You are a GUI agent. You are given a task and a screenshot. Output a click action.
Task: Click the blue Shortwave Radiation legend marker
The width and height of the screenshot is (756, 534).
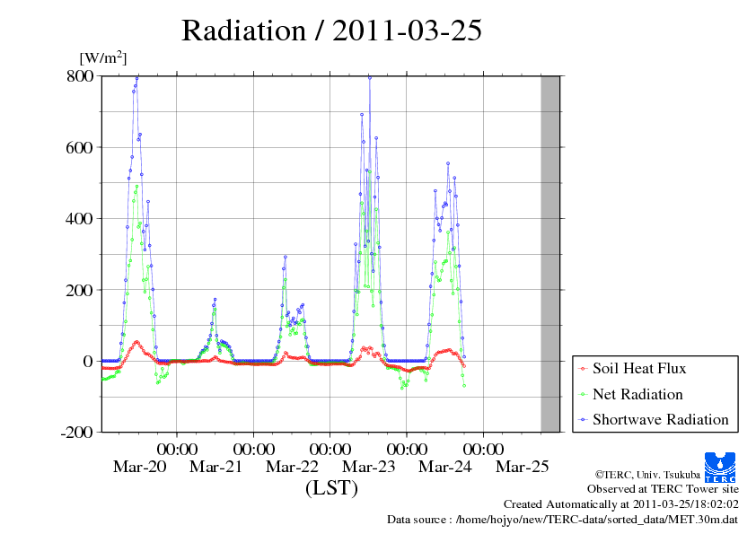pos(583,420)
